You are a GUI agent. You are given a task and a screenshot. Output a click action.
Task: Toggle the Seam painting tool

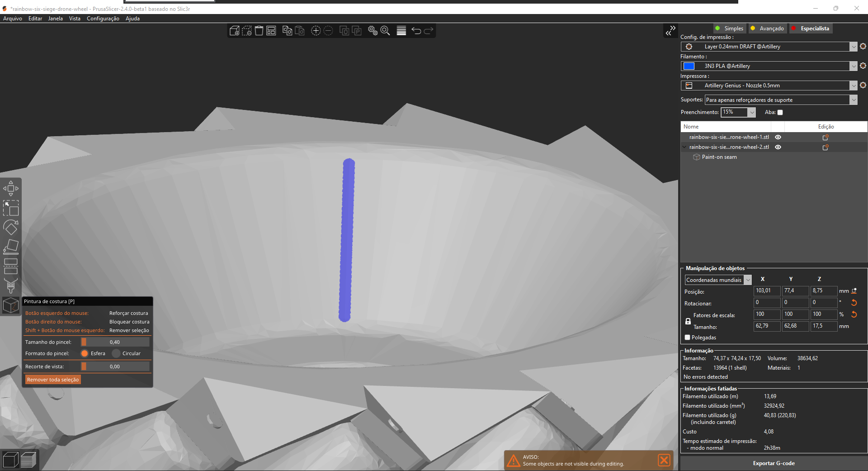(11, 305)
